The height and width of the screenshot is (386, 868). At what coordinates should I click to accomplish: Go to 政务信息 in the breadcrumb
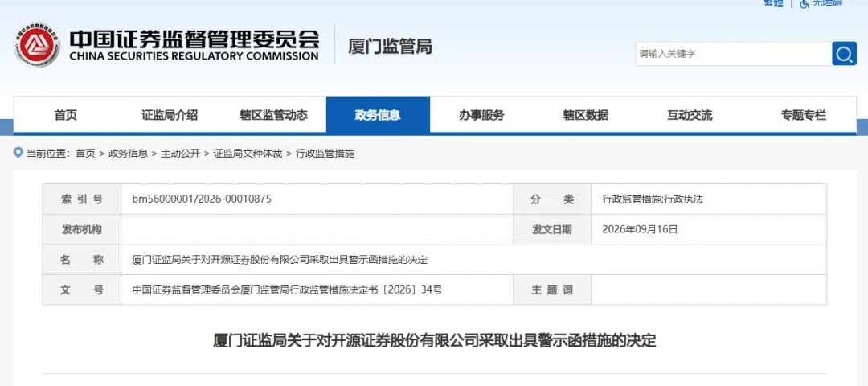[128, 154]
